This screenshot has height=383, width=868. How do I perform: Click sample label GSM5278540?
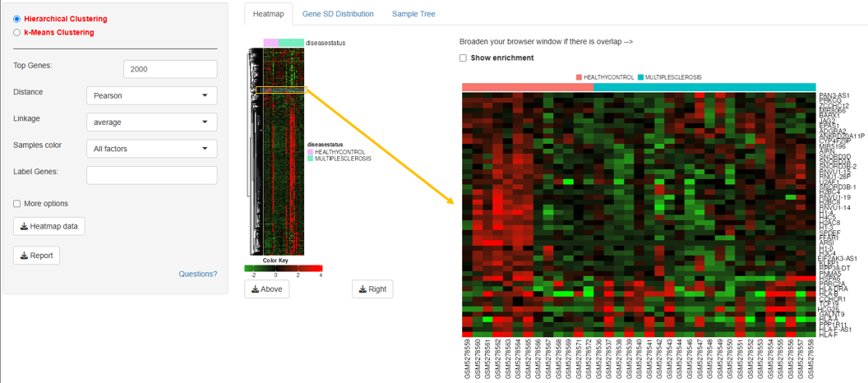pyautogui.click(x=640, y=359)
